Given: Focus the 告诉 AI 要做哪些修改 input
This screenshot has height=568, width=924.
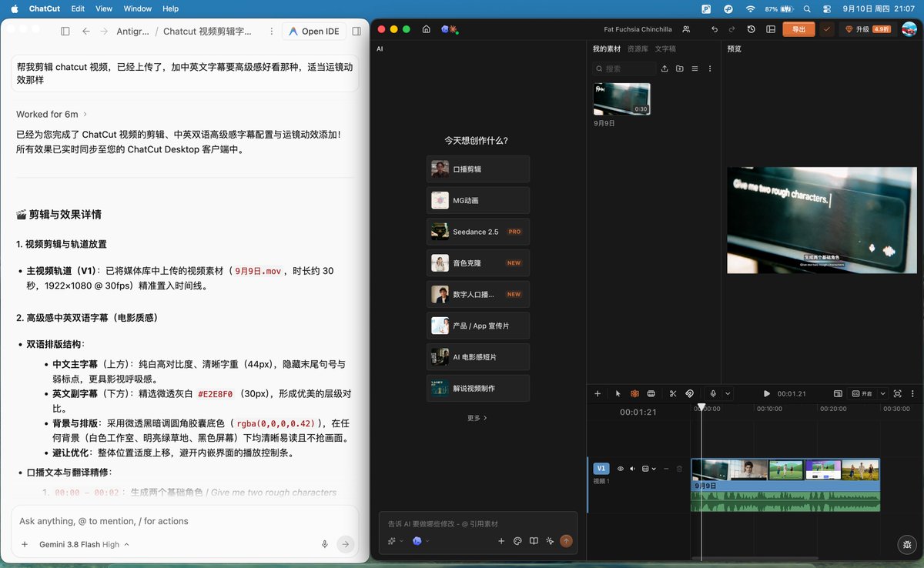Looking at the screenshot, I should pos(477,523).
